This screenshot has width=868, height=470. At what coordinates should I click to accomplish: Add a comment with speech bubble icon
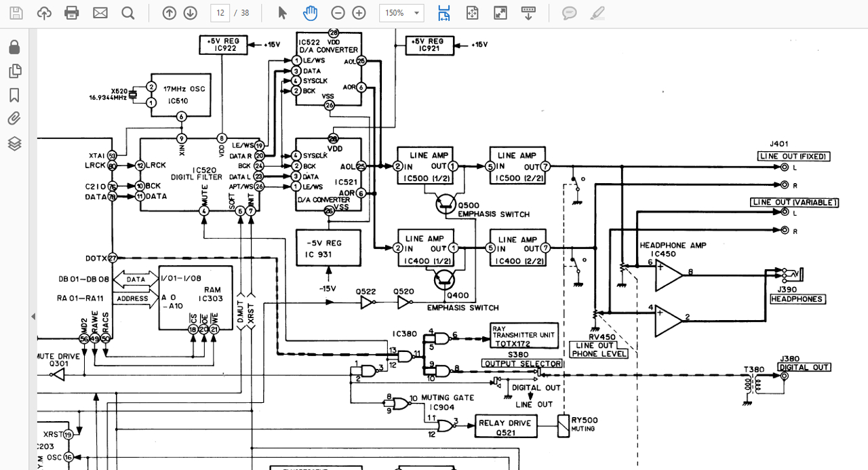click(x=570, y=13)
